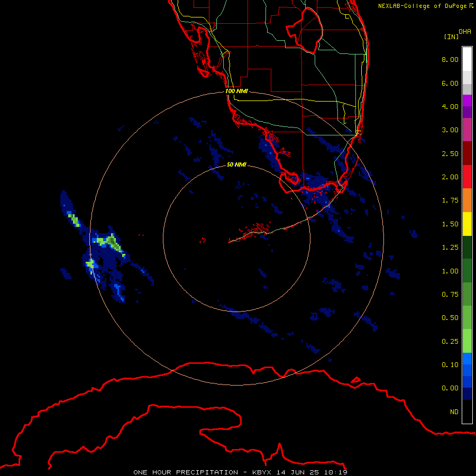Click the 4.00 scale value
Screen dimensions: 476x476
(450, 106)
